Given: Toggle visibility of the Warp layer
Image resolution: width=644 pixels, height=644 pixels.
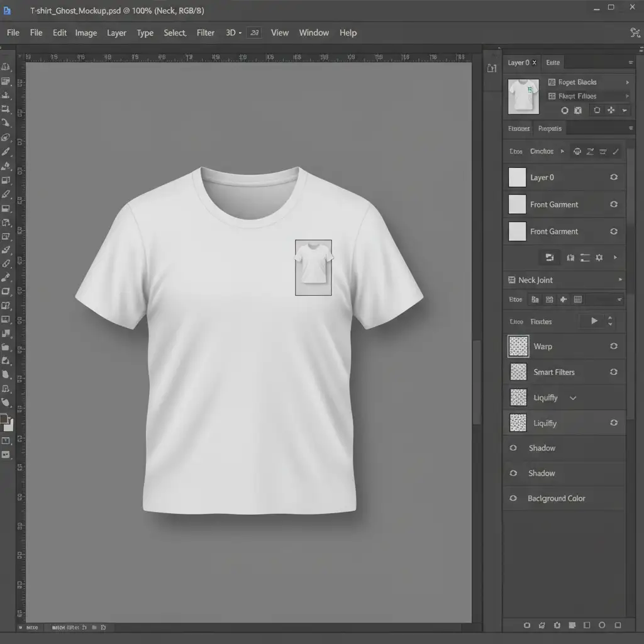Looking at the screenshot, I should click(614, 347).
